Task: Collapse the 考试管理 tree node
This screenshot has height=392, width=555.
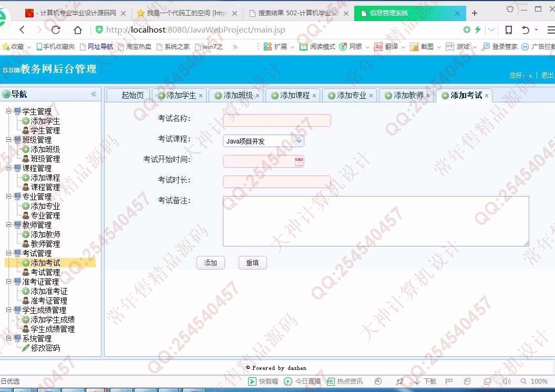Action: point(8,253)
